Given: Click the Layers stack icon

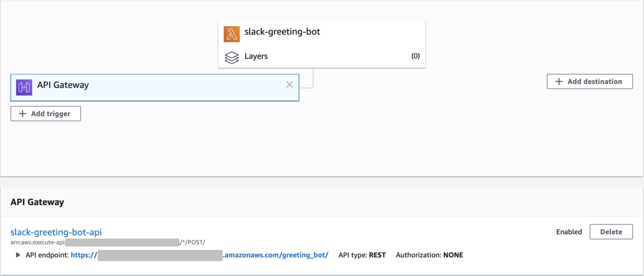Looking at the screenshot, I should [x=232, y=57].
